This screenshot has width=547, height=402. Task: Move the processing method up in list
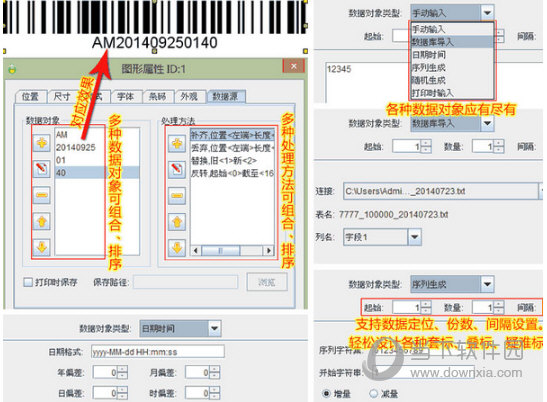tap(177, 222)
